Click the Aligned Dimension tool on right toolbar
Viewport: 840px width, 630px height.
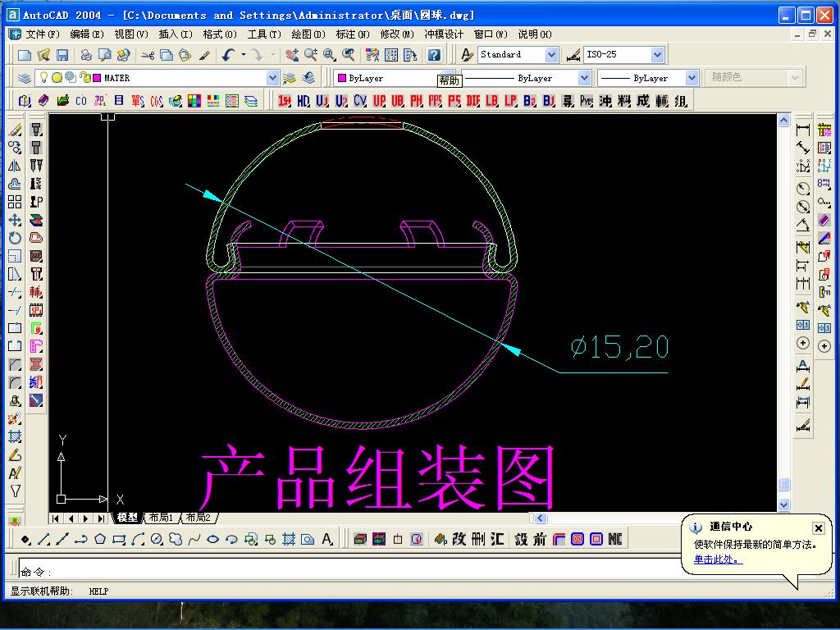tap(802, 148)
